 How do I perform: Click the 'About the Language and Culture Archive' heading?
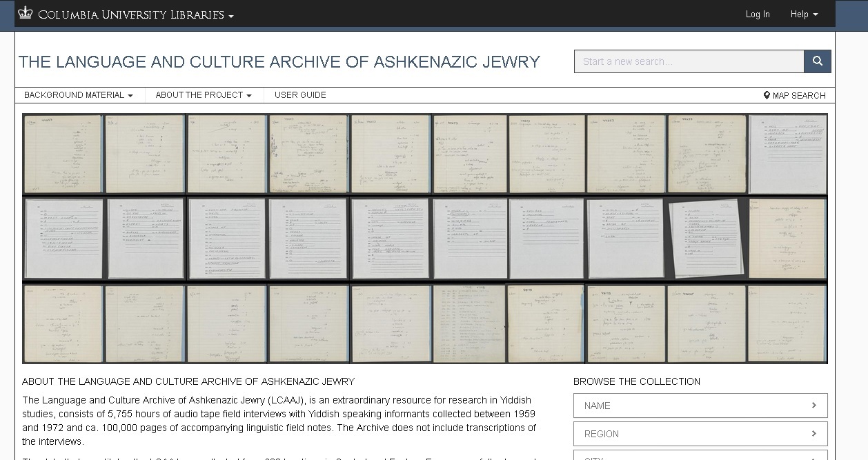point(188,381)
